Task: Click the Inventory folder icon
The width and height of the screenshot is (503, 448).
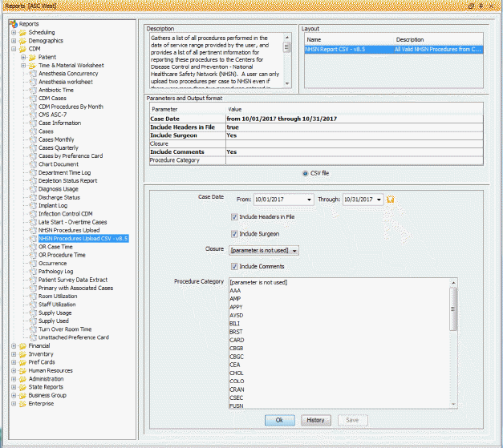Action: (x=22, y=354)
